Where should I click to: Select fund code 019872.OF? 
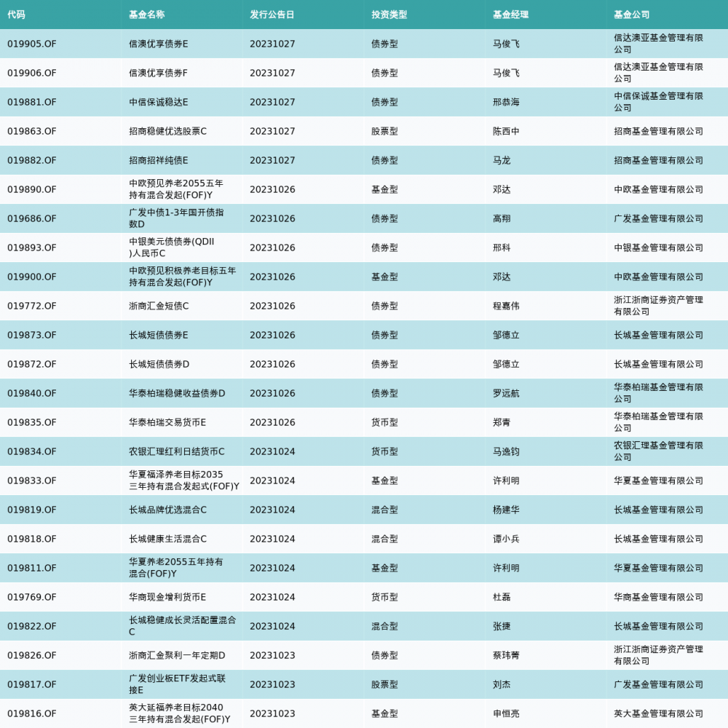coord(31,364)
